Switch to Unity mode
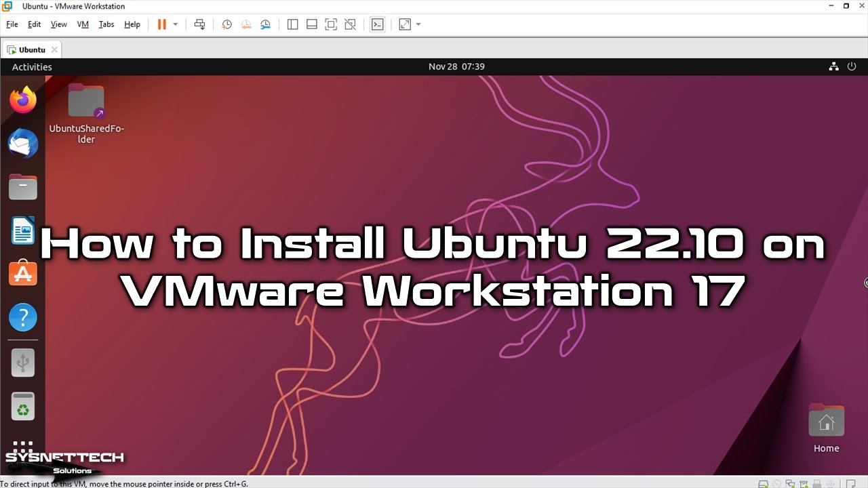 point(350,24)
